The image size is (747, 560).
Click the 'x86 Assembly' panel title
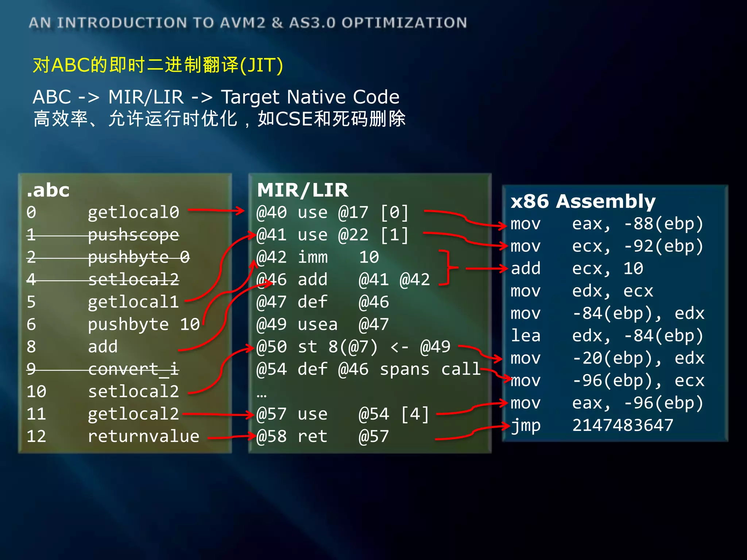pos(583,201)
